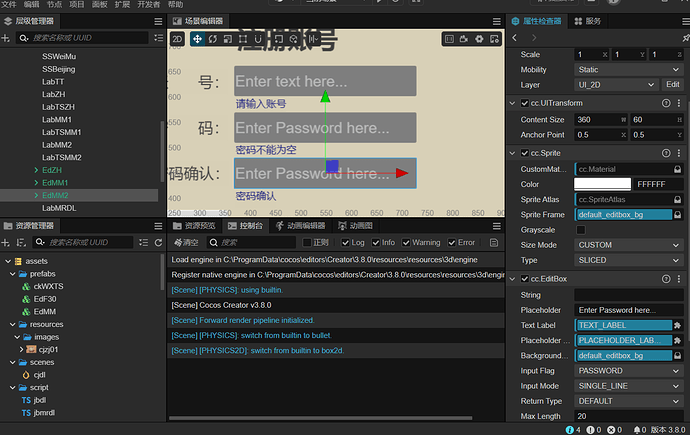Toggle the Error filter checkbox
This screenshot has height=435, width=690.
451,243
